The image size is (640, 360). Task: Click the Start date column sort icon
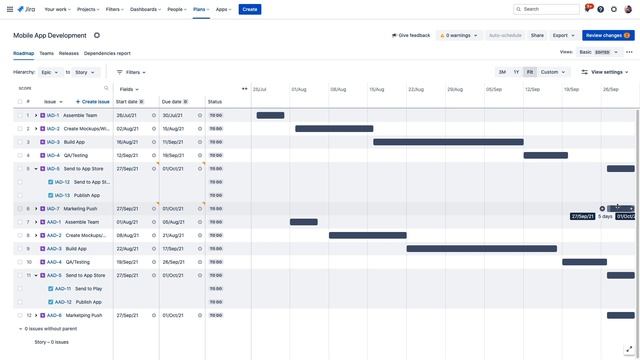(x=142, y=102)
